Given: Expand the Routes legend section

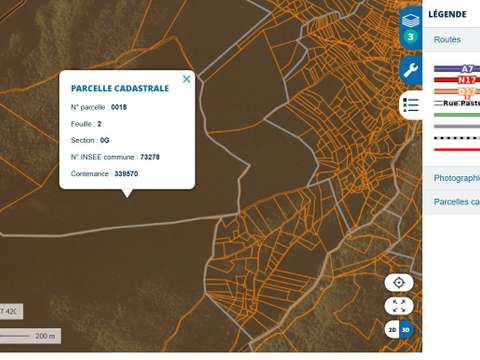Looking at the screenshot, I should (451, 40).
